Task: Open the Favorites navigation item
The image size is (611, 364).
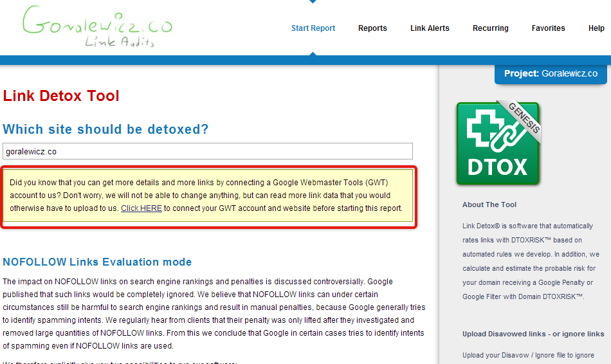Action: click(548, 28)
